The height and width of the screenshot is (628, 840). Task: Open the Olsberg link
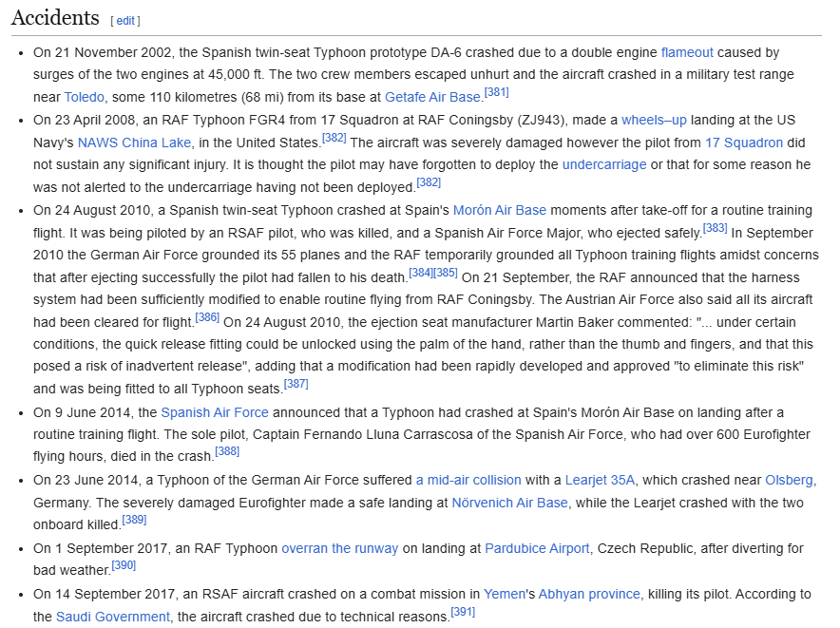click(789, 480)
